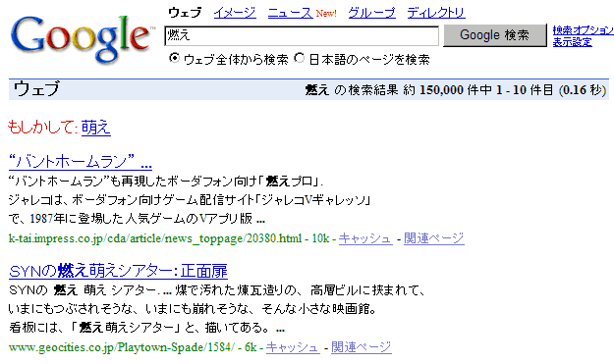Screen dimensions: 614x364
Task: Click snippet line starting いまにもつぶされそうな
Action: [193, 309]
